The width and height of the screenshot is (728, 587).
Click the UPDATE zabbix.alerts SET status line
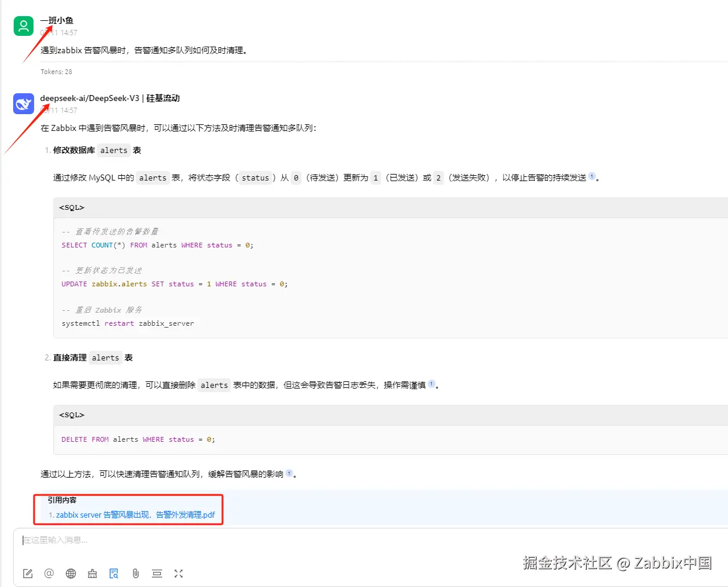175,284
